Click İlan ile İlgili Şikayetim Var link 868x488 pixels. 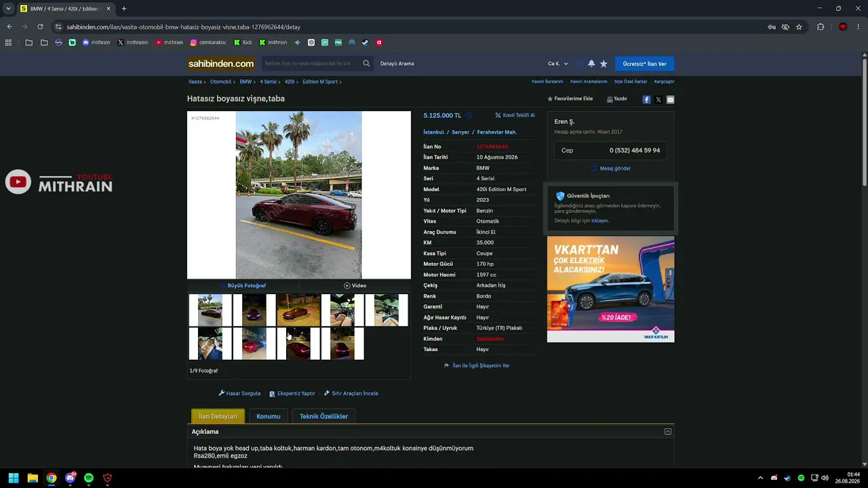[477, 365]
